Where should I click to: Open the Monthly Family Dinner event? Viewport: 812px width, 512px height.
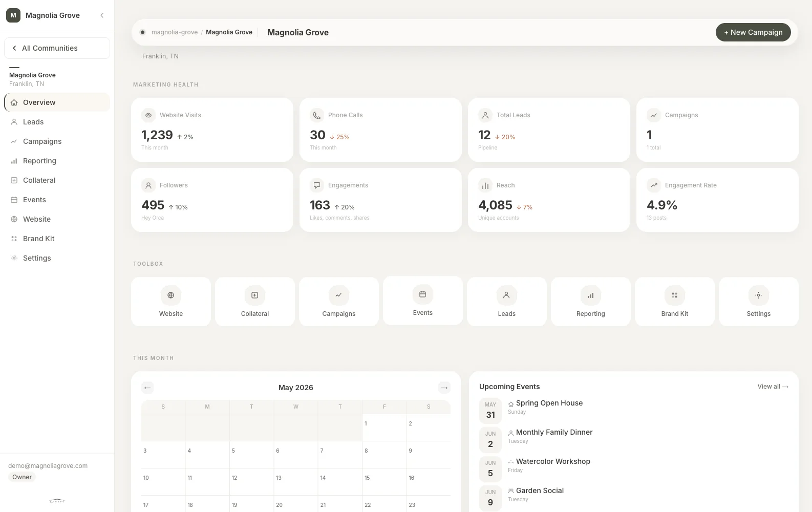554,432
